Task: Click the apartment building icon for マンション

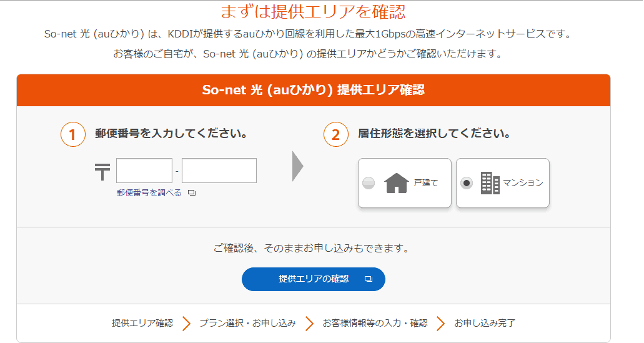Action: 490,183
